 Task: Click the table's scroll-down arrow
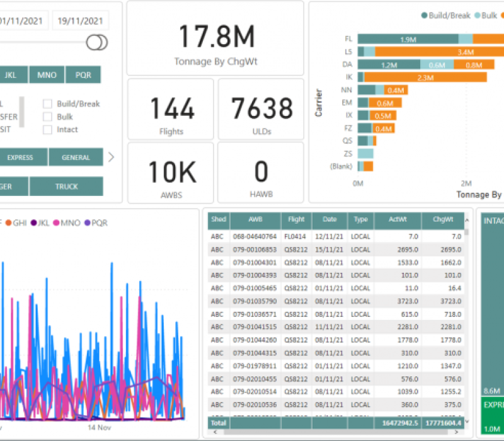click(467, 416)
